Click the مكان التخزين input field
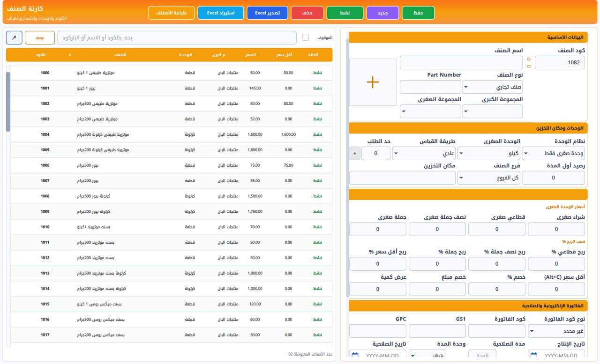The height and width of the screenshot is (364, 600). 403,178
